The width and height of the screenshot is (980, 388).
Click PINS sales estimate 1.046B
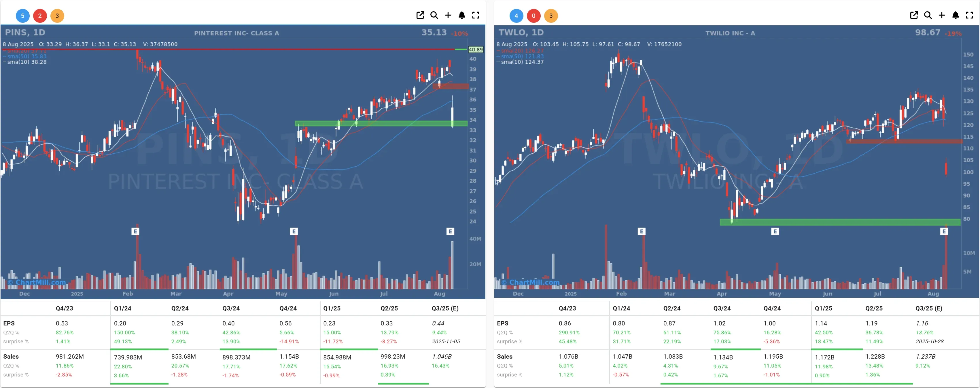coord(442,356)
